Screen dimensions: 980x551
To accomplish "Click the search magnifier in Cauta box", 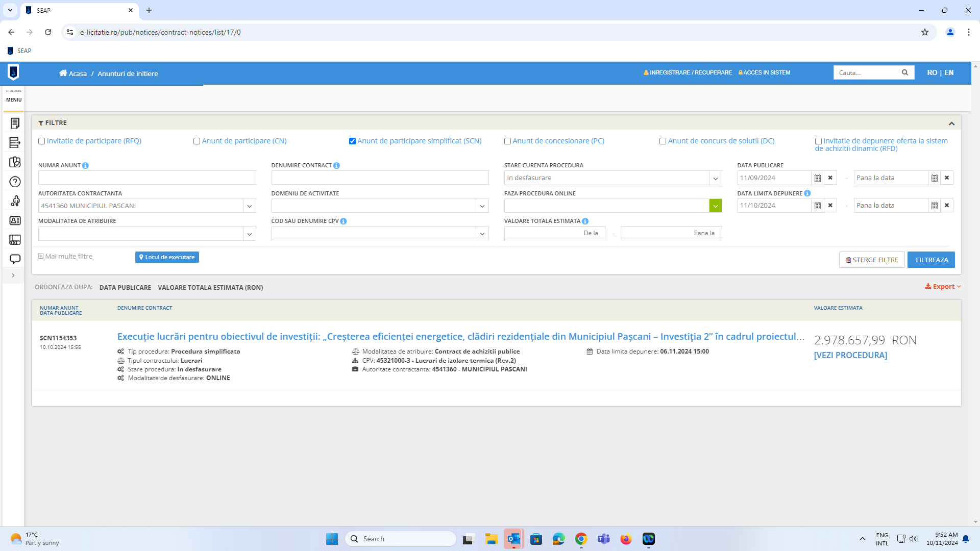I will [904, 72].
